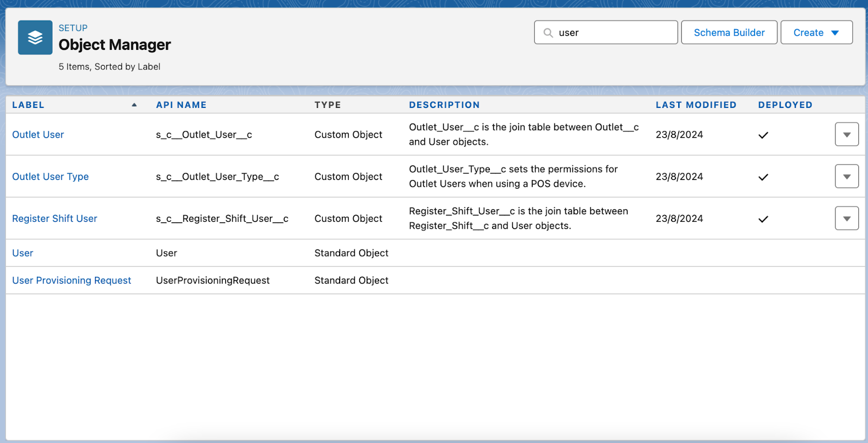
Task: Click the Register_Shift join table description
Action: (x=519, y=219)
